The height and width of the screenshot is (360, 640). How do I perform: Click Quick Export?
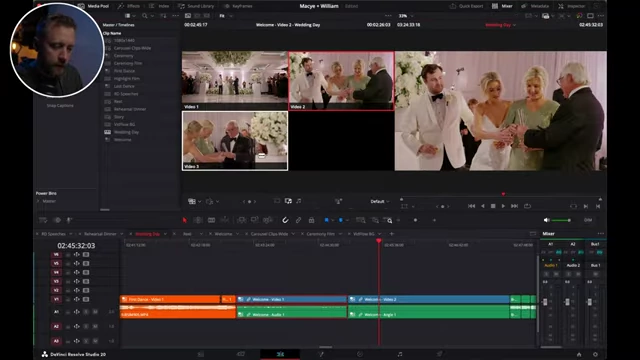(466, 6)
